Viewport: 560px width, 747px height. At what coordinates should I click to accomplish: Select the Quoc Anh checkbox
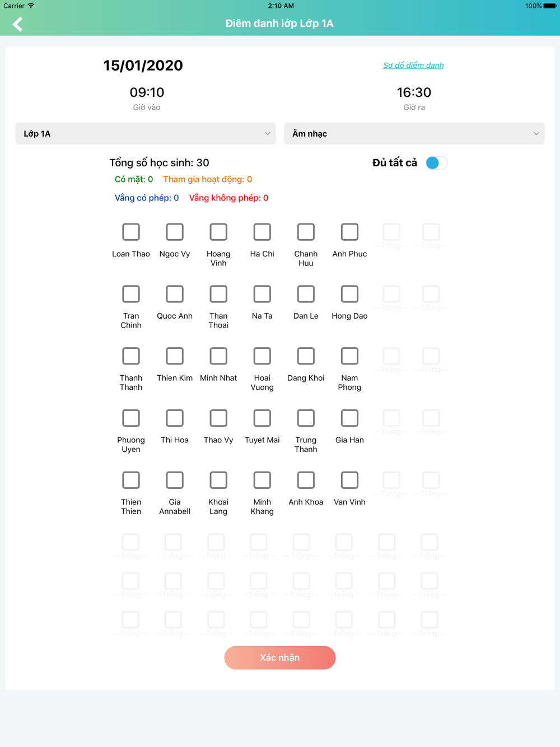pyautogui.click(x=175, y=294)
